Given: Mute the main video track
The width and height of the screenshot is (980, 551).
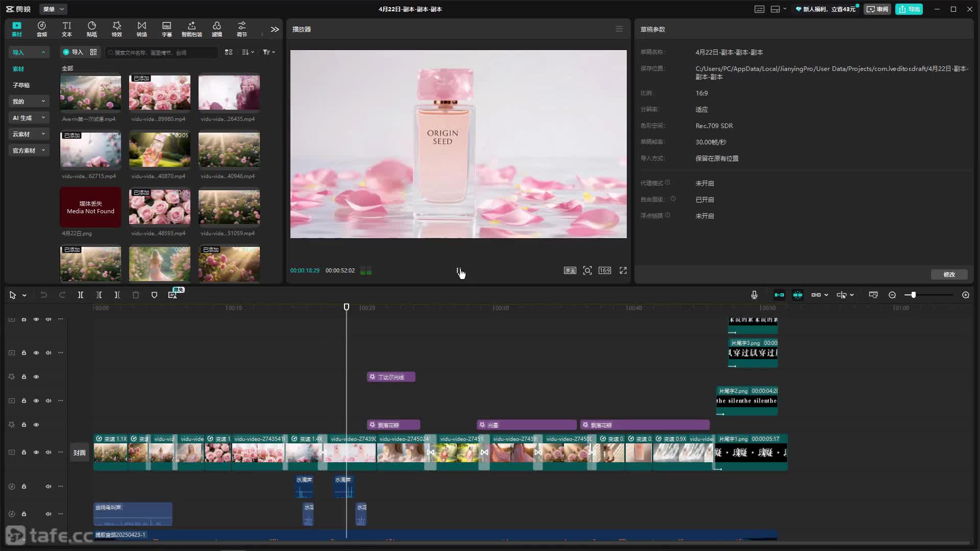Looking at the screenshot, I should pos(48,452).
